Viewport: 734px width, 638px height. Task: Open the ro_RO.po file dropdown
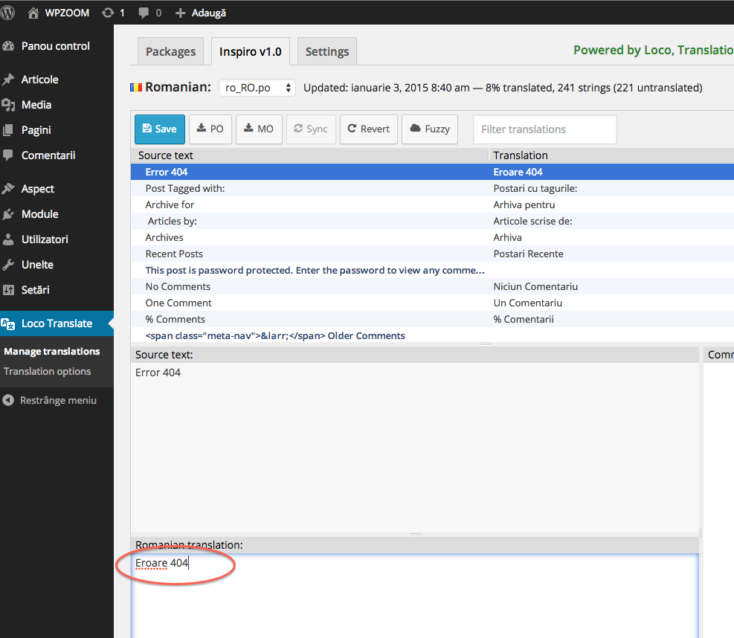[x=257, y=88]
